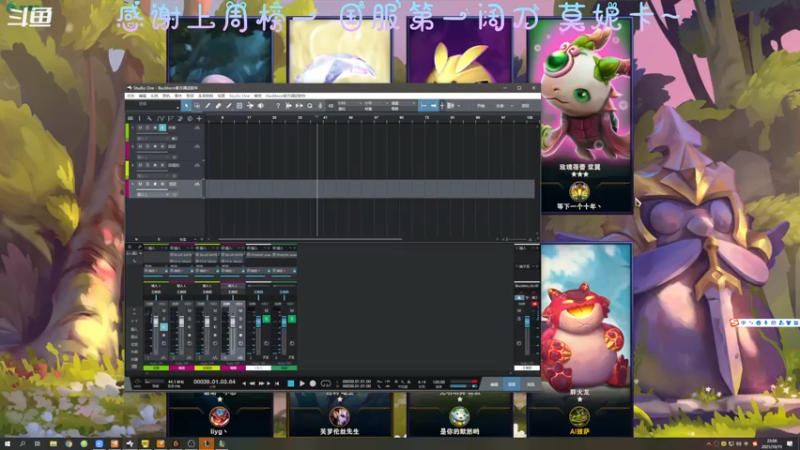
Task: Switch to the 浏览 browse tab bottom right
Action: (x=530, y=384)
